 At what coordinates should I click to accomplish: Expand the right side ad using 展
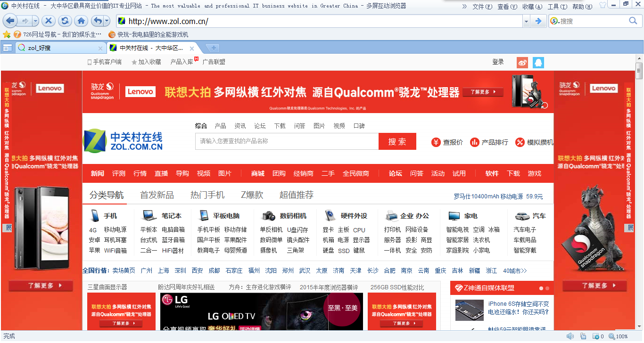pyautogui.click(x=629, y=228)
